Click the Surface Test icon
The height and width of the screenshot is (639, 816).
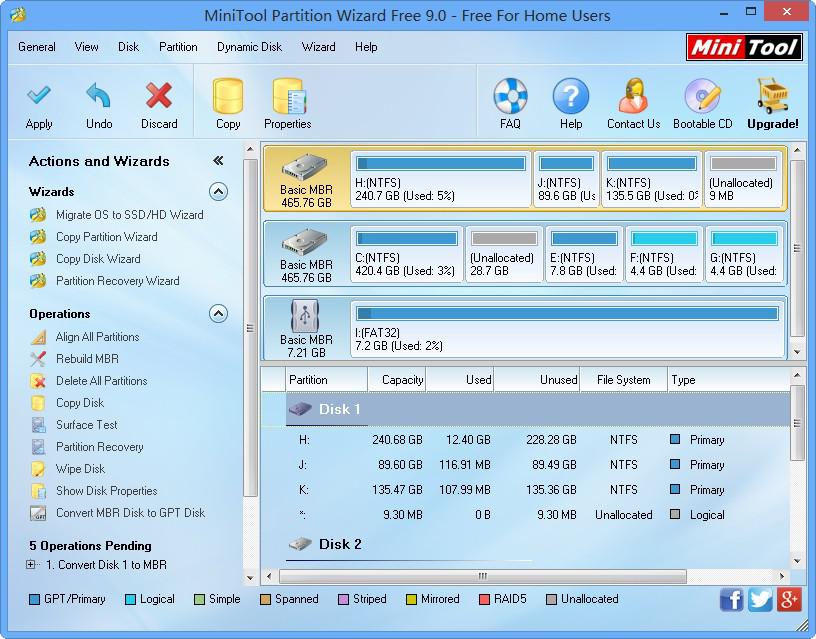[37, 425]
